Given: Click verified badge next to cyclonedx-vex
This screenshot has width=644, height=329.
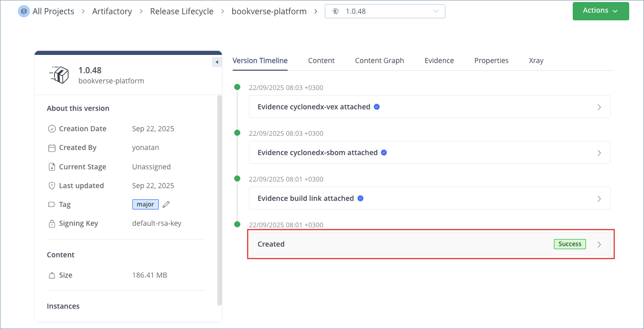Looking at the screenshot, I should click(x=377, y=107).
